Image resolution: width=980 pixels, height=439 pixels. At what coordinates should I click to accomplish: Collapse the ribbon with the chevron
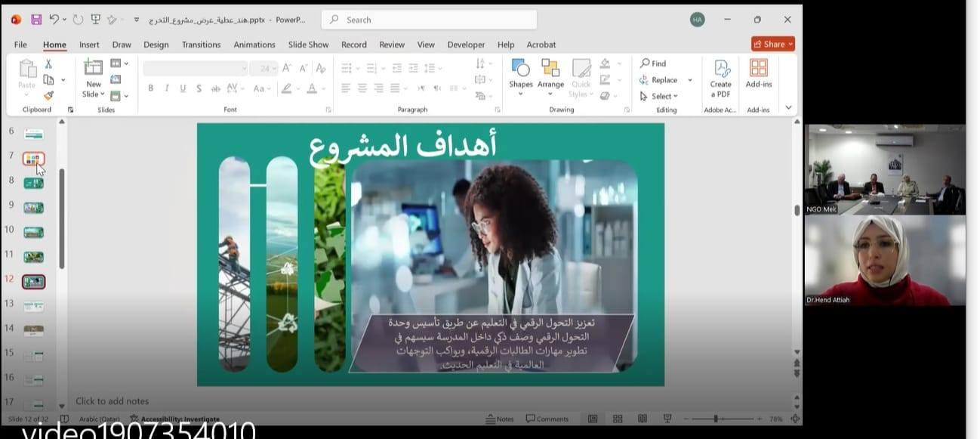coord(788,108)
